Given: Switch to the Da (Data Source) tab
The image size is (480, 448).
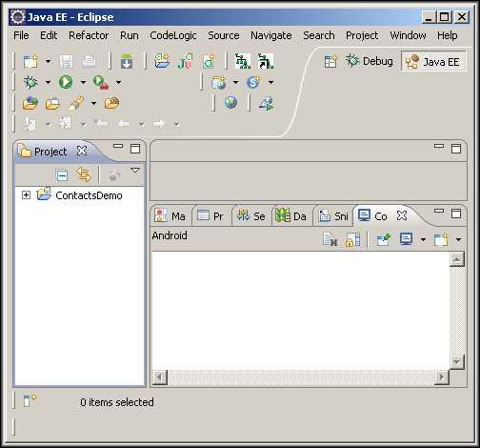Looking at the screenshot, I should 290,216.
